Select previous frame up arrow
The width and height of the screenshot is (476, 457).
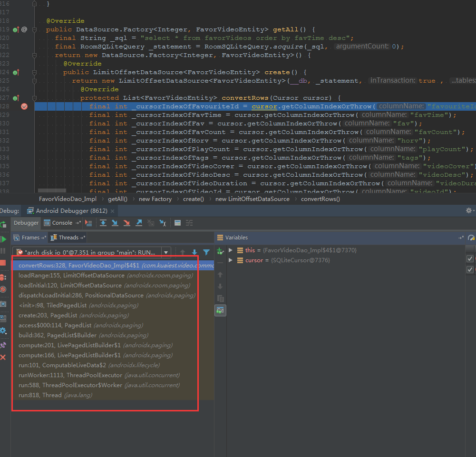(x=183, y=252)
